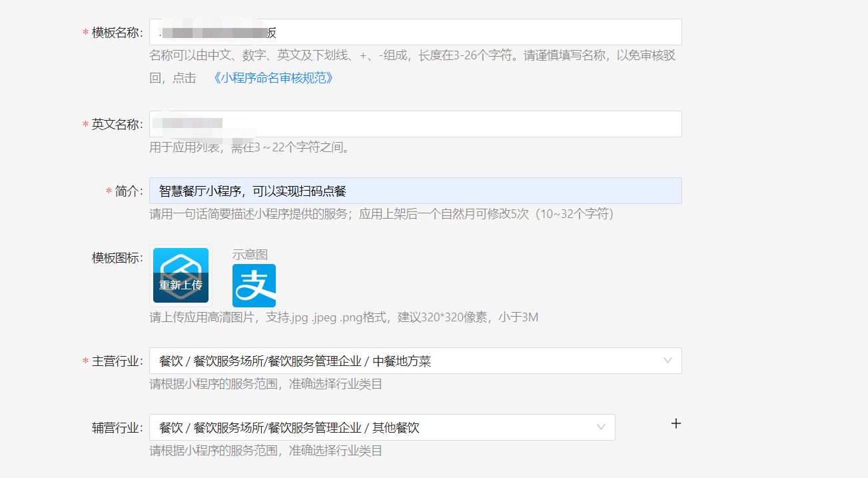868x478 pixels.
Task: Open the 小程序命名审核规范 link
Action: 273,78
